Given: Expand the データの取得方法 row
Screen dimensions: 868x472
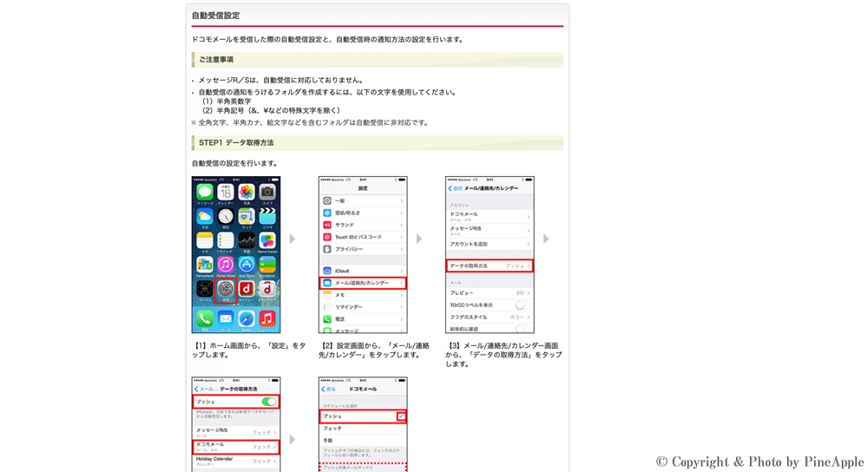Looking at the screenshot, I should tap(490, 265).
